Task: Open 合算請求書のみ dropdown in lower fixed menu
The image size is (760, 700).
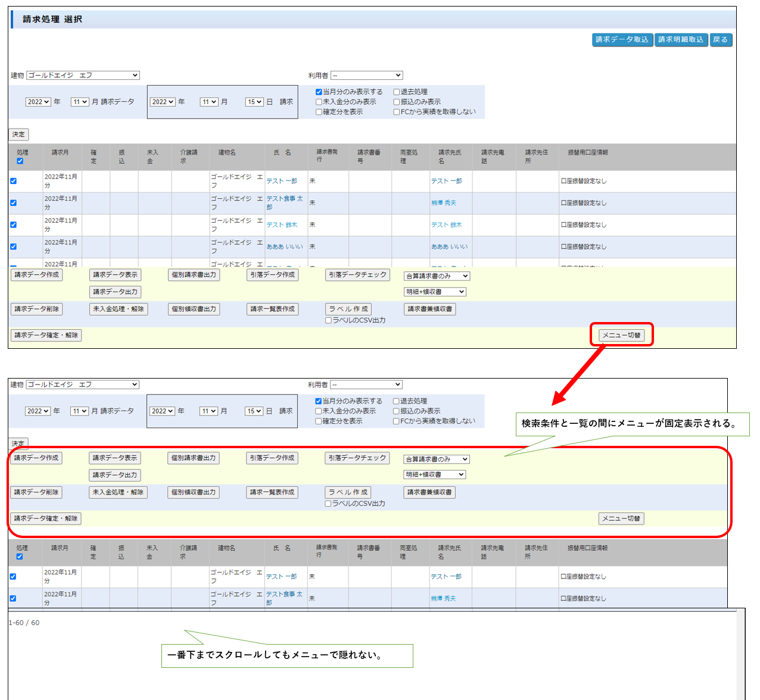Action: pos(437,460)
